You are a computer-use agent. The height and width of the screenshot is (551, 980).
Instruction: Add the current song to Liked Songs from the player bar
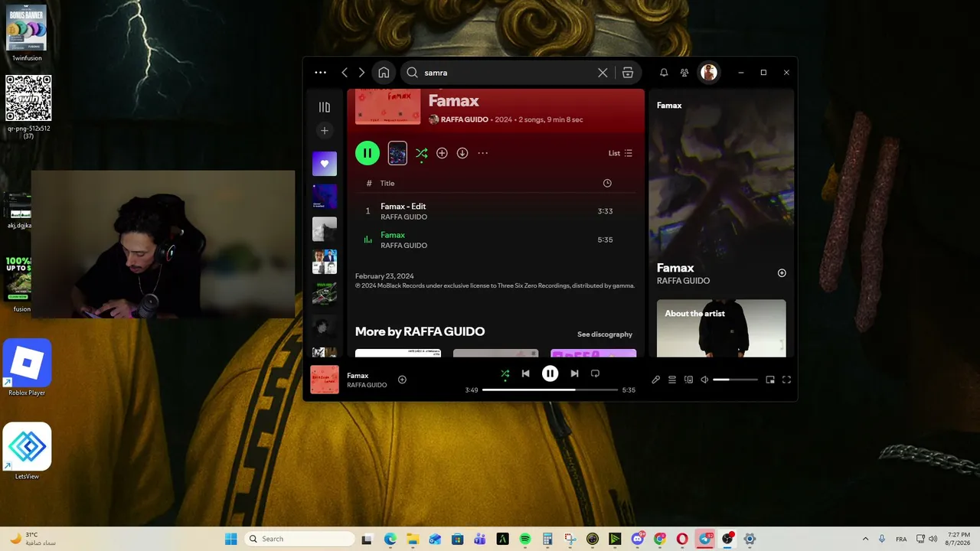coord(402,380)
